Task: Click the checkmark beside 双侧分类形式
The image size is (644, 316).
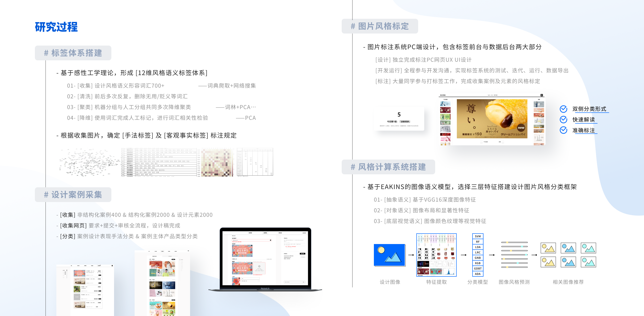Action: coord(563,109)
